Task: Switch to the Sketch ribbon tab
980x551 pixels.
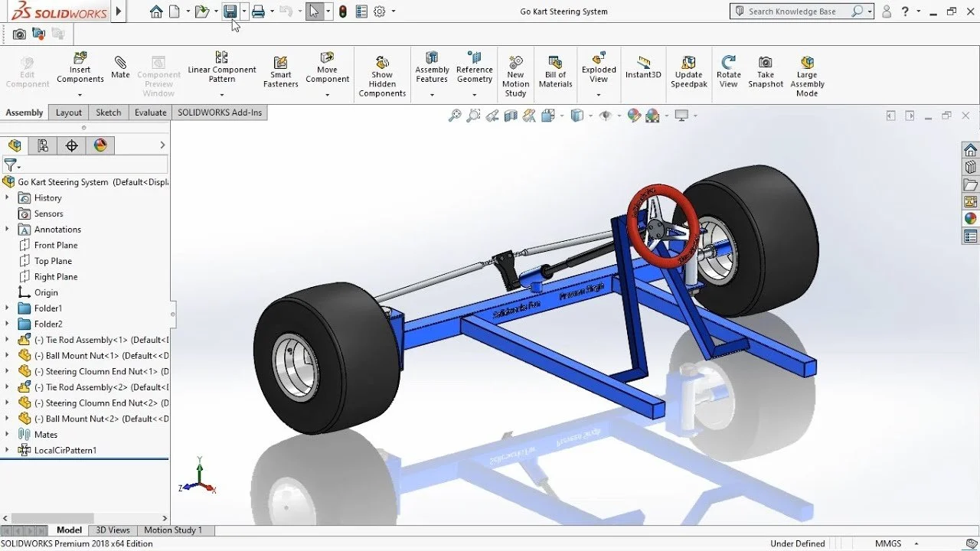Action: click(108, 112)
